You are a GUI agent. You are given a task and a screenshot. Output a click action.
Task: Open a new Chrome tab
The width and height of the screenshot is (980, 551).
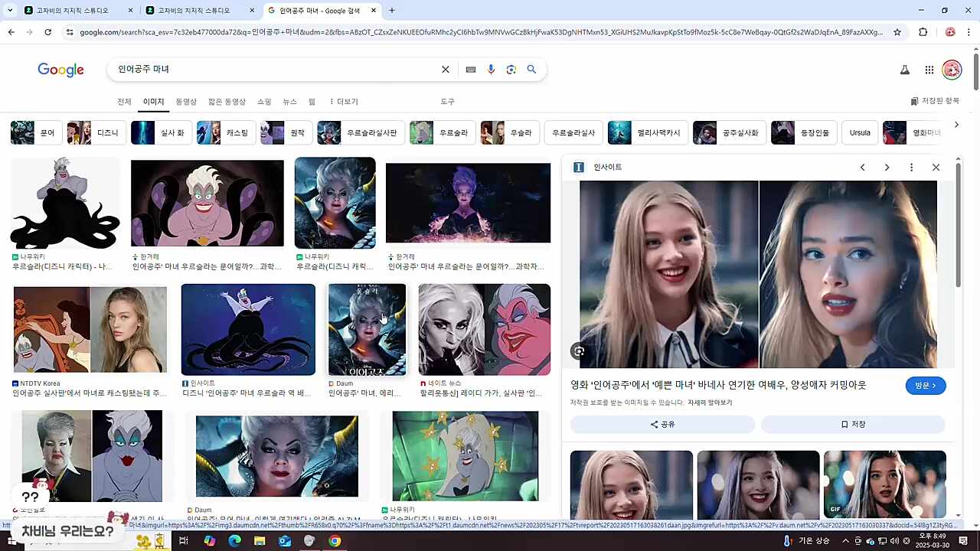point(392,11)
